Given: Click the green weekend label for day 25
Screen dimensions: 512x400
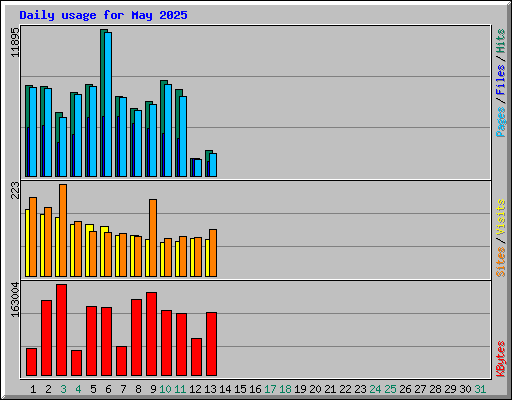Looking at the screenshot, I should [390, 389].
